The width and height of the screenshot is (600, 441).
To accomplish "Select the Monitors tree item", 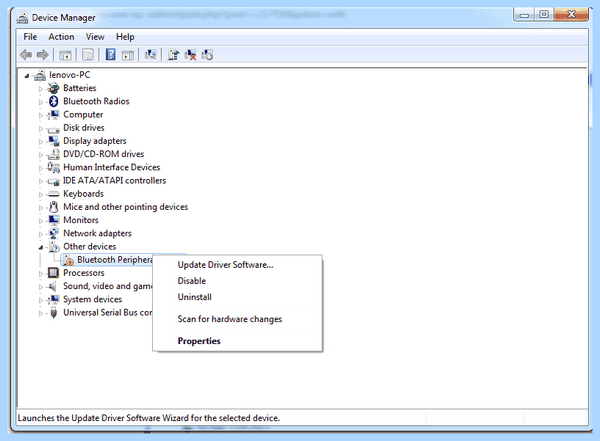I will pyautogui.click(x=81, y=220).
